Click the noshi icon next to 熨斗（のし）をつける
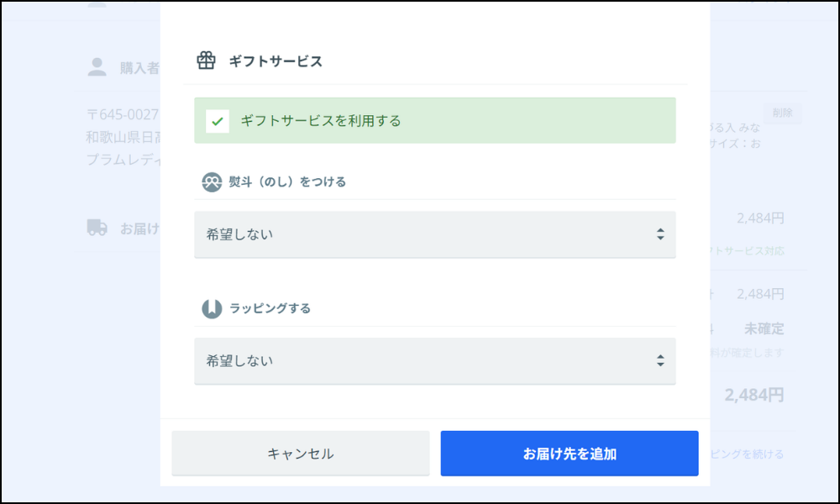The height and width of the screenshot is (504, 840). [x=212, y=182]
